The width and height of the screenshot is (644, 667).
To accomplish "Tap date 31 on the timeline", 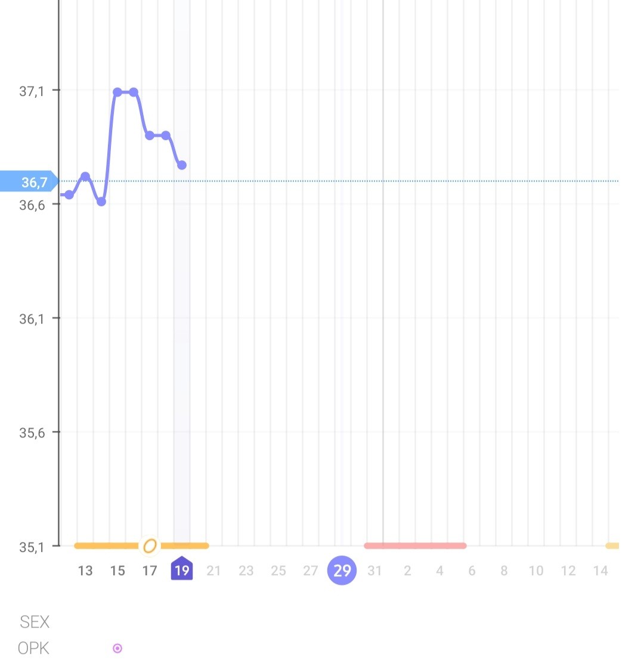I will [x=374, y=570].
